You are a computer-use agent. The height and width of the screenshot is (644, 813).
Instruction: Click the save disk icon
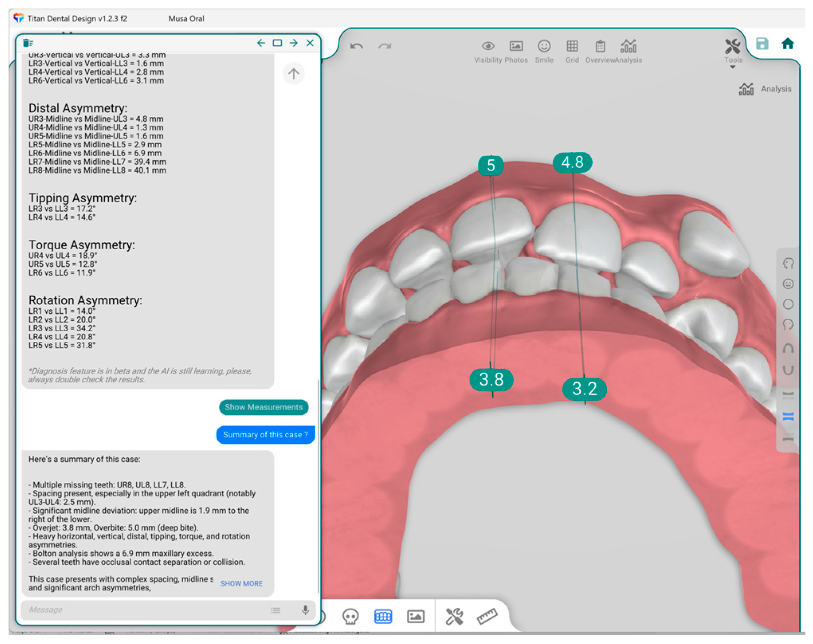click(762, 44)
